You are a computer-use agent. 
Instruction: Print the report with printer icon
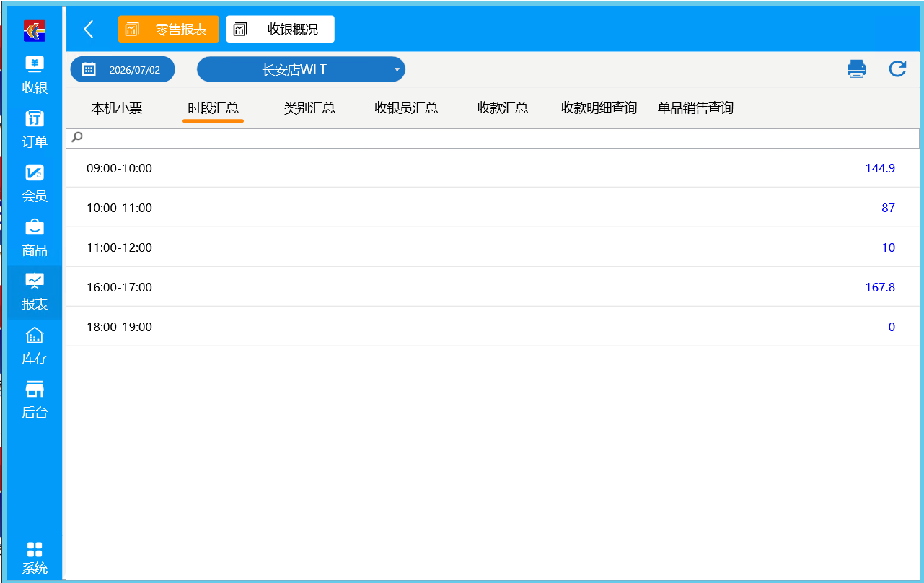click(x=856, y=69)
